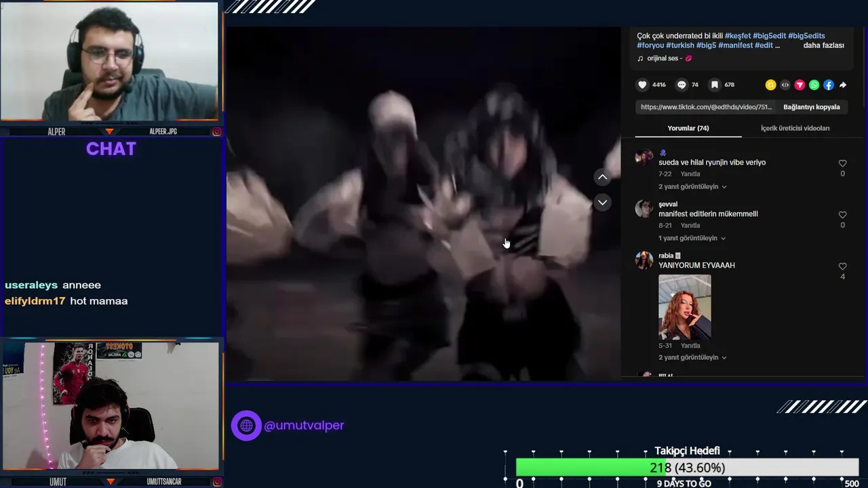Click the 'ALPER' name label
The image size is (868, 488).
tap(57, 131)
